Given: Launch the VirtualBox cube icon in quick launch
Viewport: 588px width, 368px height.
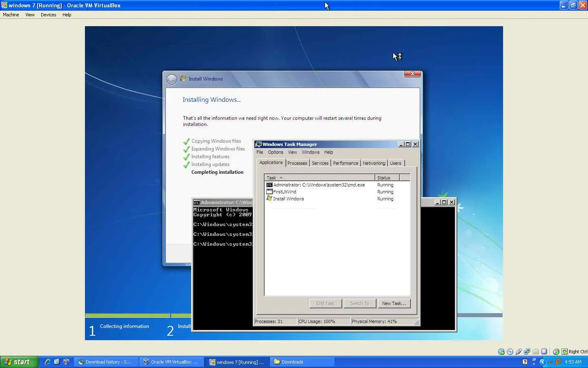Looking at the screenshot, I should 66,362.
